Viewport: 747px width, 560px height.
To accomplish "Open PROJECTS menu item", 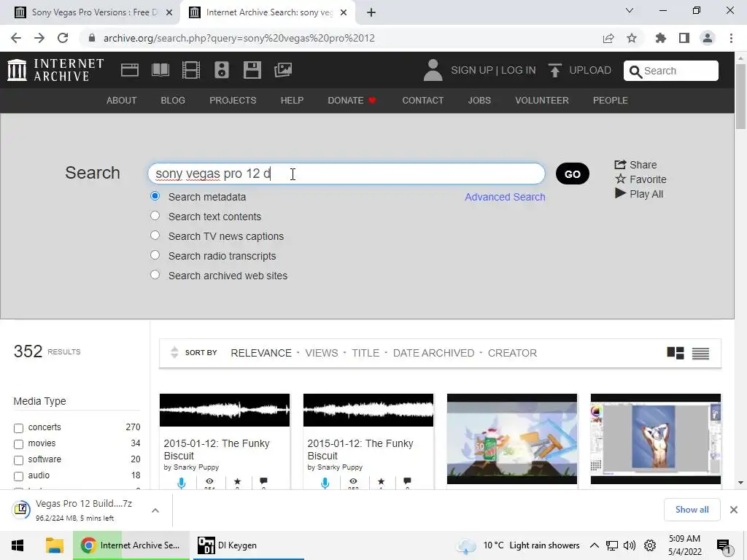I will click(x=233, y=101).
